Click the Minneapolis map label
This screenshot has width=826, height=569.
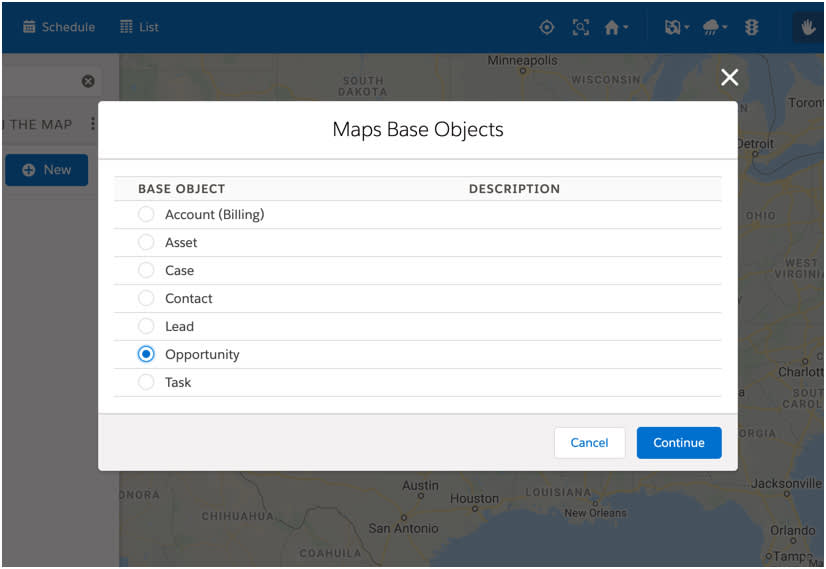point(522,60)
